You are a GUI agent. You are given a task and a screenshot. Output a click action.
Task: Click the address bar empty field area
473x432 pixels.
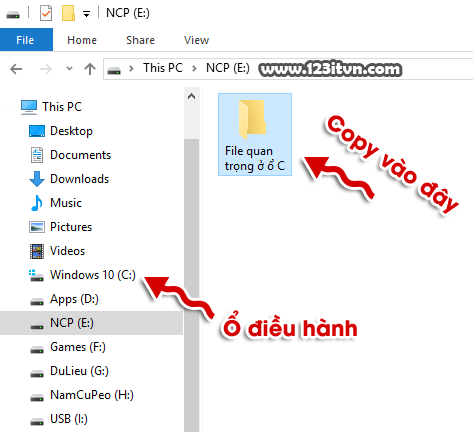click(437, 69)
